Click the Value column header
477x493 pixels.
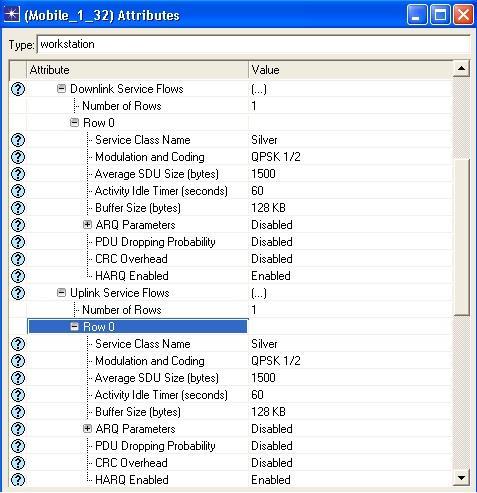point(350,70)
